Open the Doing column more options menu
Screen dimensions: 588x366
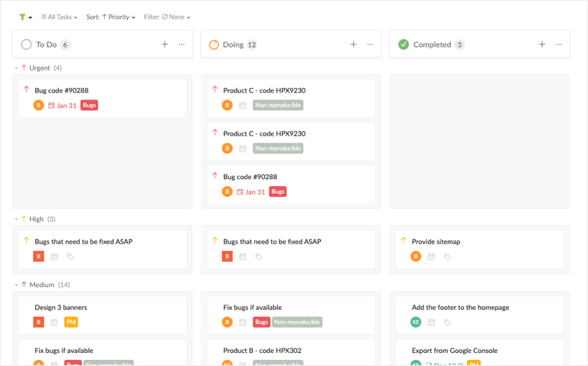click(370, 44)
